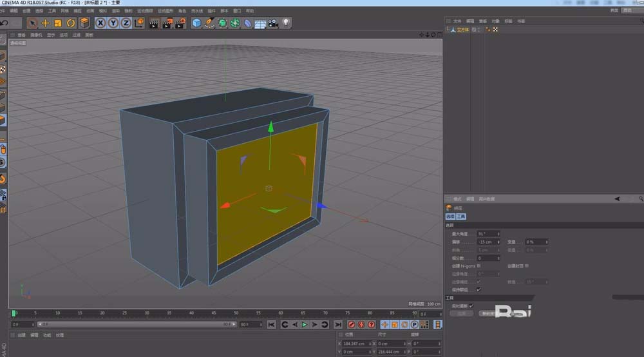Open the 摄像机 viewport menu

point(38,35)
